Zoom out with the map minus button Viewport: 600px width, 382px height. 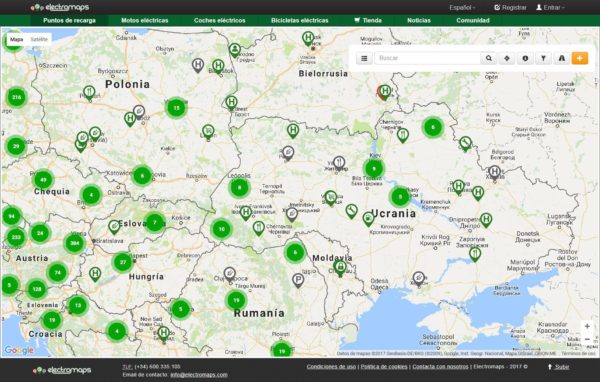(x=587, y=340)
